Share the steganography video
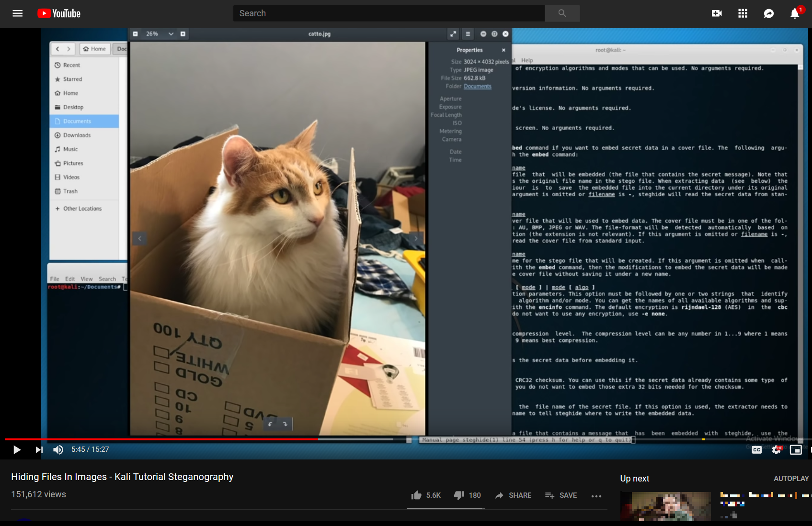The width and height of the screenshot is (812, 526). pyautogui.click(x=513, y=495)
